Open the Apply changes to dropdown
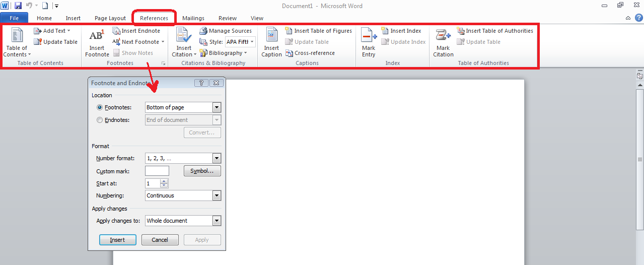The image size is (644, 265). 217,221
